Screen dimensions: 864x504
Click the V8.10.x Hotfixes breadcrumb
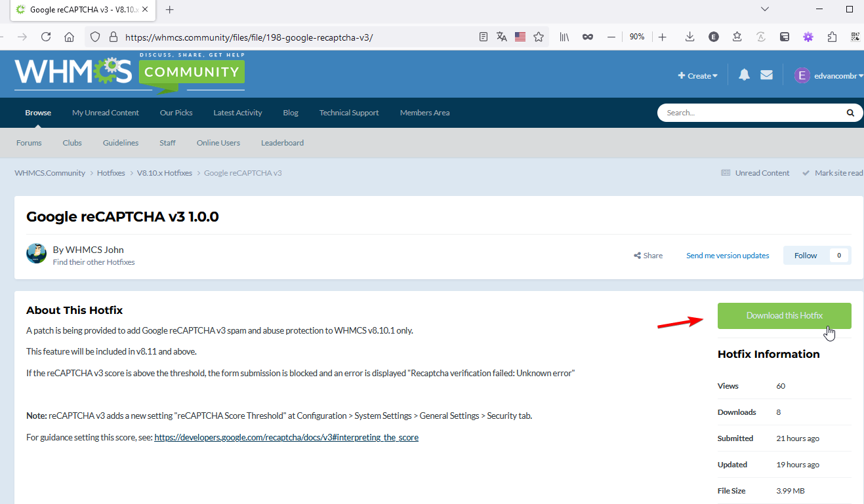click(x=165, y=173)
